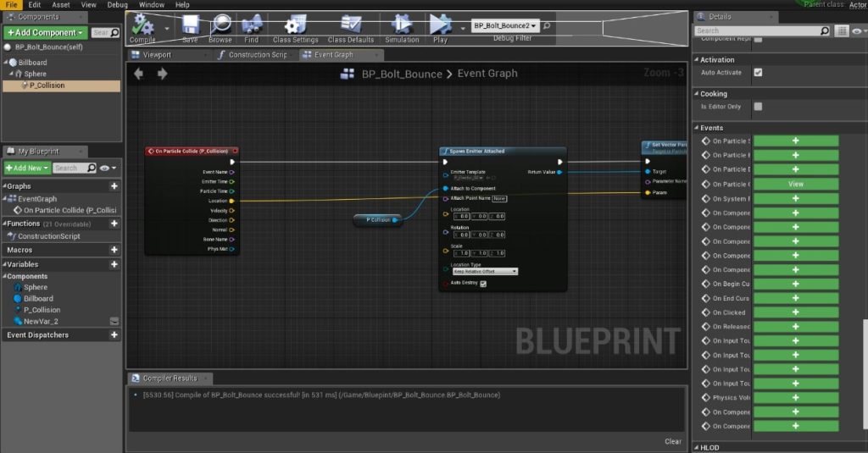The image size is (868, 453).
Task: Add a new variable with the Variables plus
Action: click(x=114, y=264)
